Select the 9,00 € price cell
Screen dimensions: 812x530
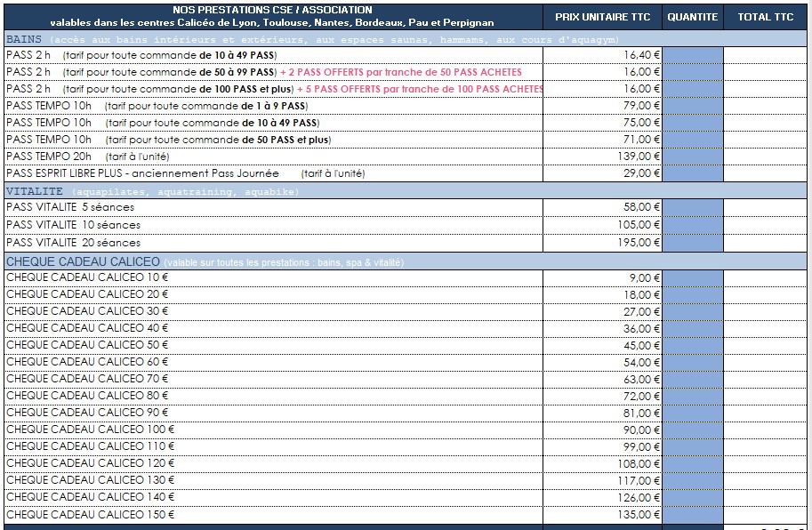602,278
